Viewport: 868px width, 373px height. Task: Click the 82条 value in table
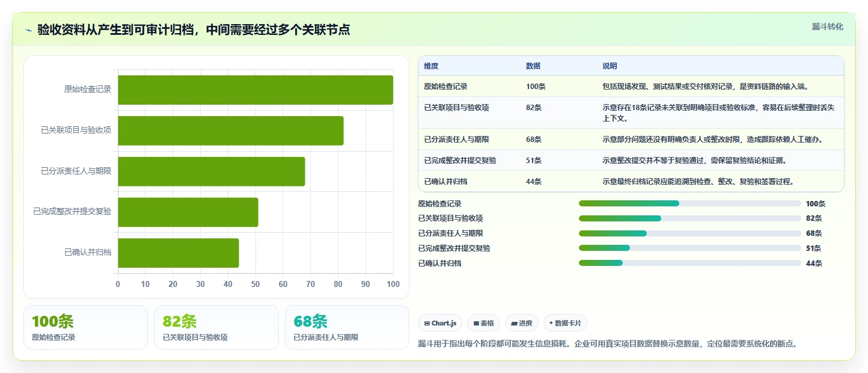534,108
